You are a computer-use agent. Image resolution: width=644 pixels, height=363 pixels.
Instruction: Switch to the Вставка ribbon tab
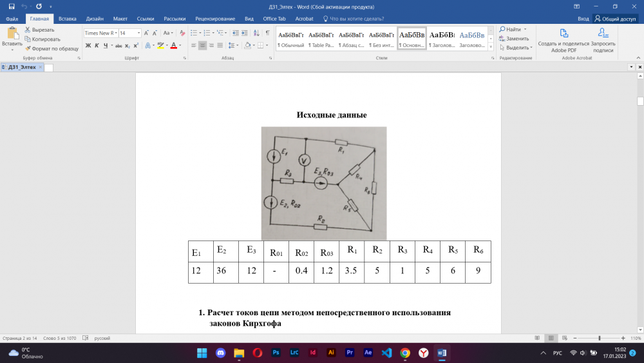(x=67, y=19)
